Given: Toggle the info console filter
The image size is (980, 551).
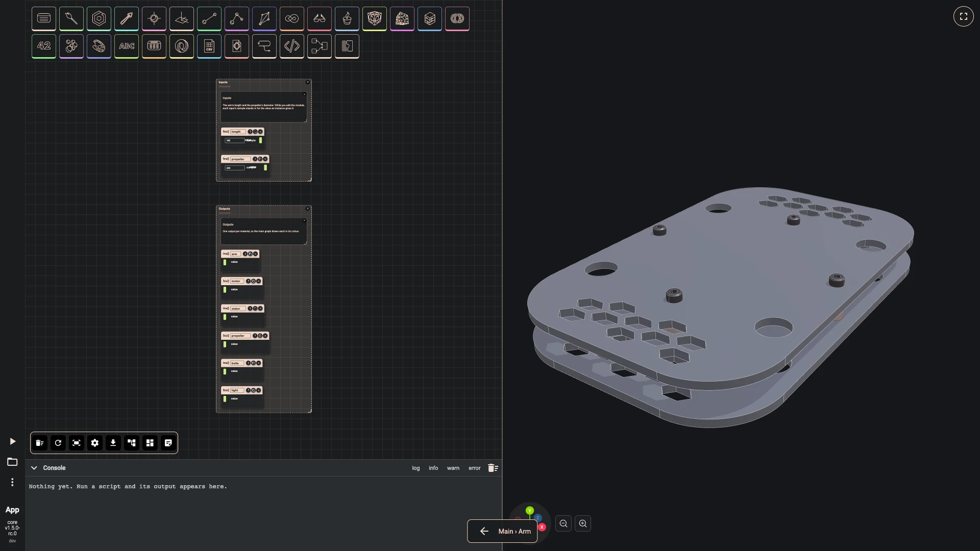Looking at the screenshot, I should tap(433, 468).
